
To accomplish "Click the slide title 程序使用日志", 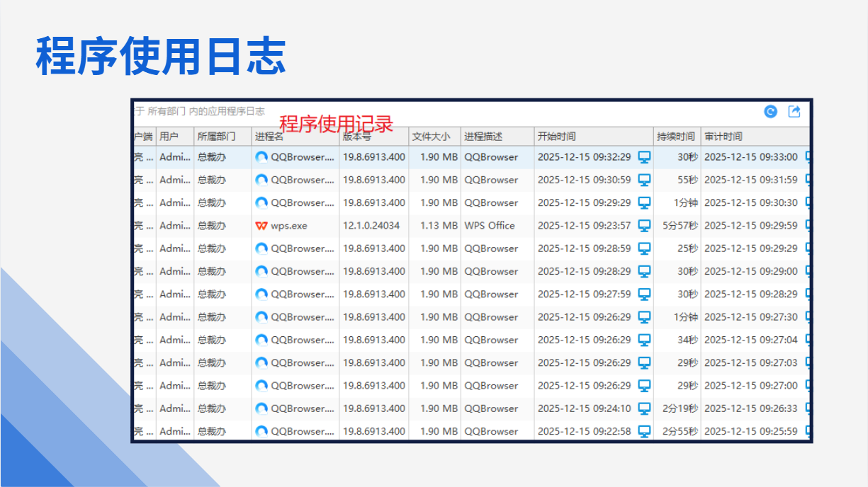I will [161, 56].
